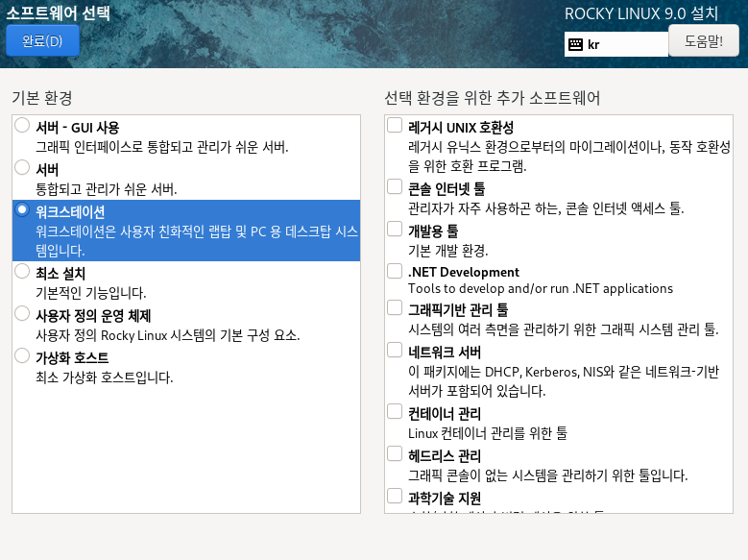Screen dimensions: 748x560
Task: Open the 도움말! help button
Action: (x=704, y=41)
